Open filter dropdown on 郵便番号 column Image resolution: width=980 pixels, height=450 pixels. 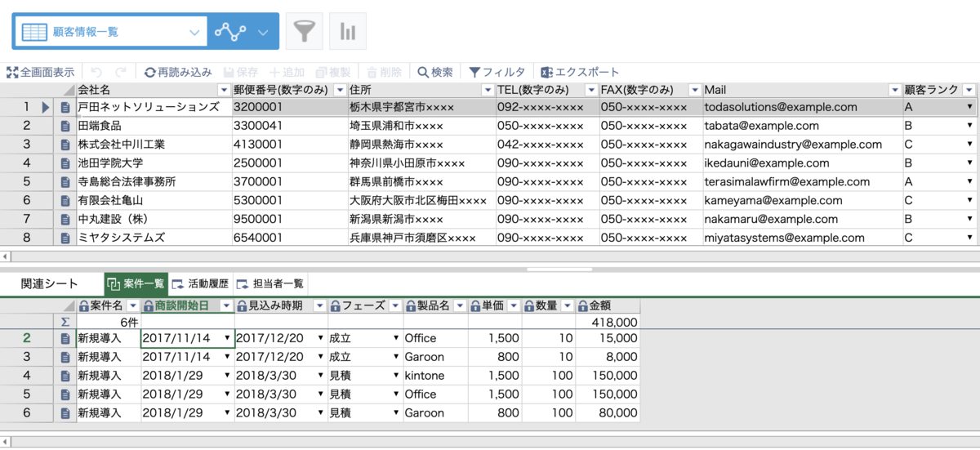340,89
